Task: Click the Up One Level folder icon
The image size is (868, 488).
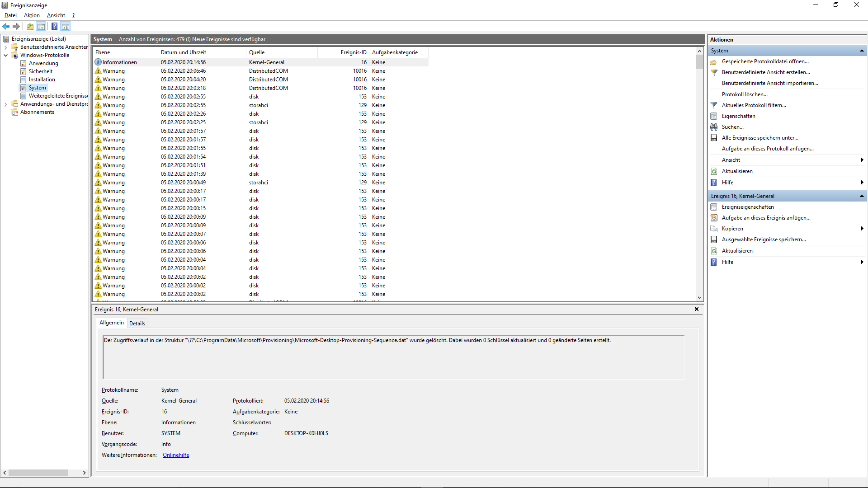Action: 30,26
